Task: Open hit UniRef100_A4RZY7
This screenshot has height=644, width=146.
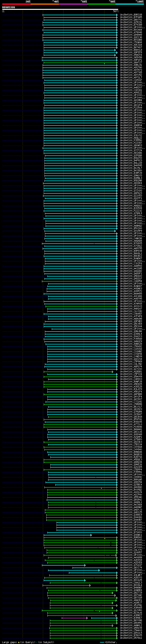Action: (x=131, y=87)
